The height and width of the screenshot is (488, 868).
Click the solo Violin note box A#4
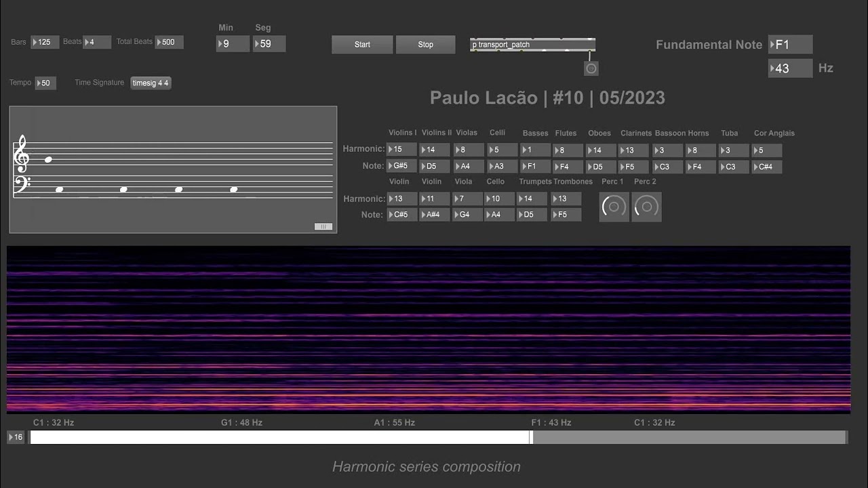point(435,215)
